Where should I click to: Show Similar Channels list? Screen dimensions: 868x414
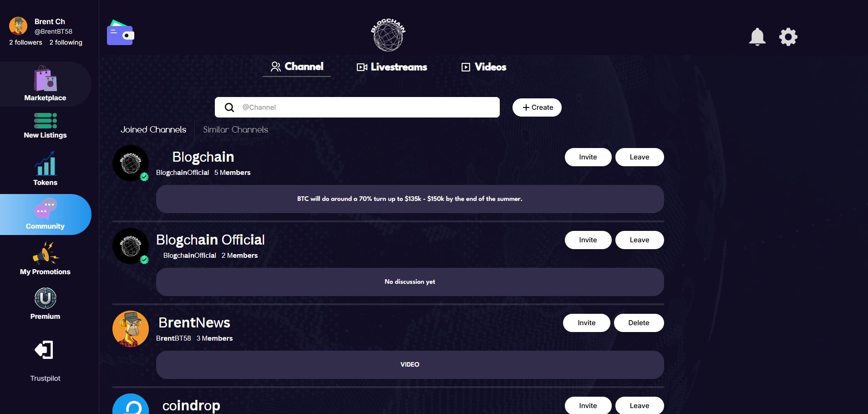pyautogui.click(x=235, y=130)
